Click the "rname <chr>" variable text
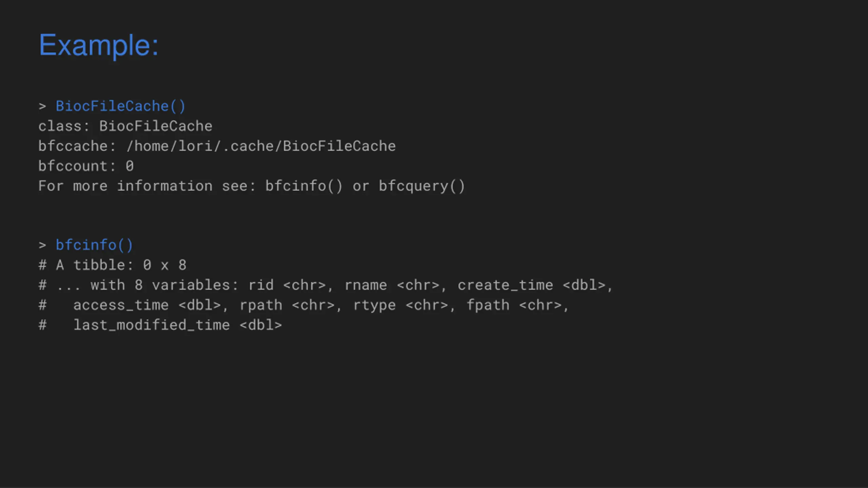 [x=392, y=285]
